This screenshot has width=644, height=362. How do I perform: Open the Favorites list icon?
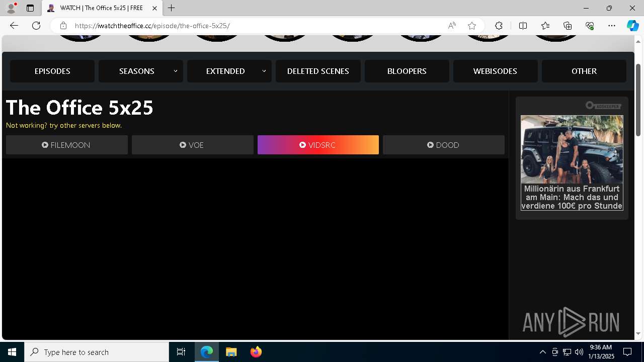545,26
